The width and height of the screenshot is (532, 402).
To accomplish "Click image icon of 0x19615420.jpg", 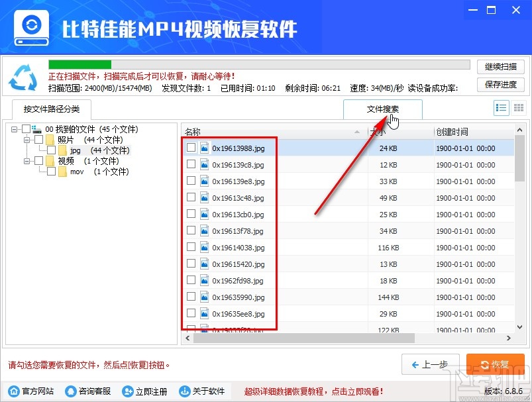I will click(x=204, y=264).
